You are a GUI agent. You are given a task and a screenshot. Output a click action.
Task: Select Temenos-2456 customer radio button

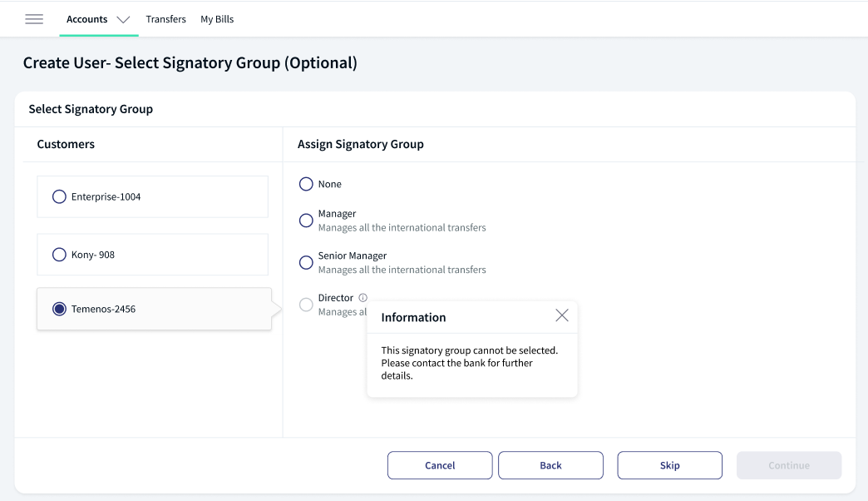coord(59,309)
